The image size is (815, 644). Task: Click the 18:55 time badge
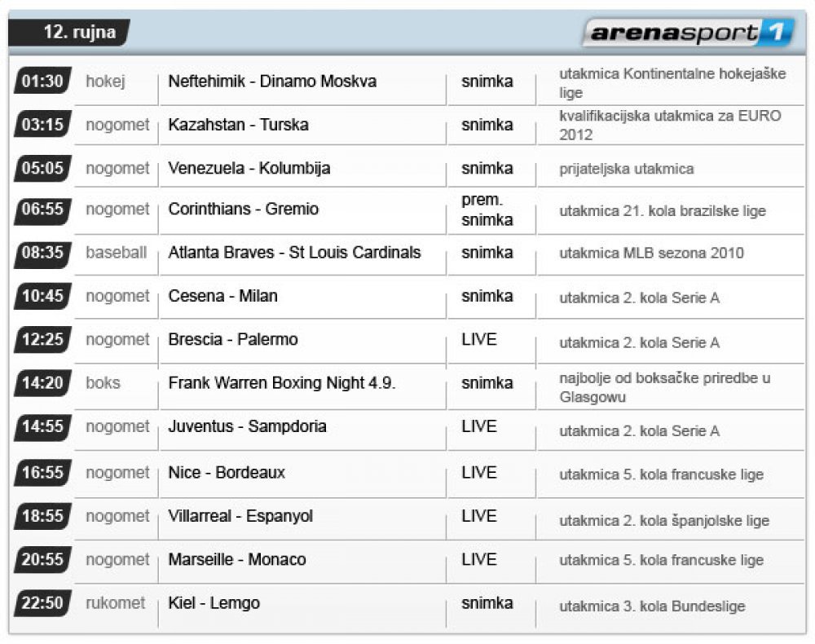(42, 516)
